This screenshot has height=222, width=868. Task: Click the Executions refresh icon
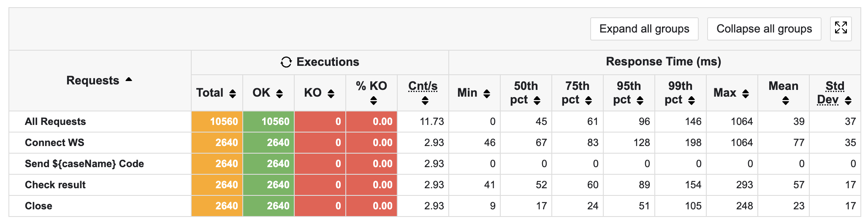(286, 62)
